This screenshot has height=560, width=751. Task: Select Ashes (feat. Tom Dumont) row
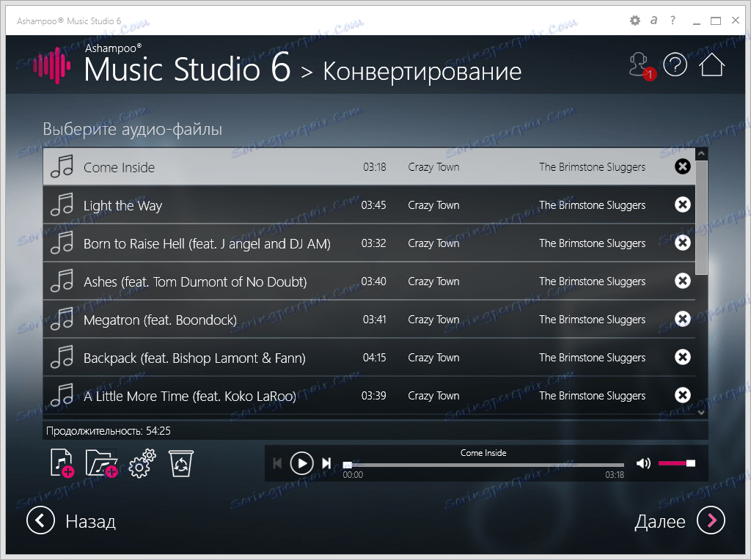click(369, 281)
